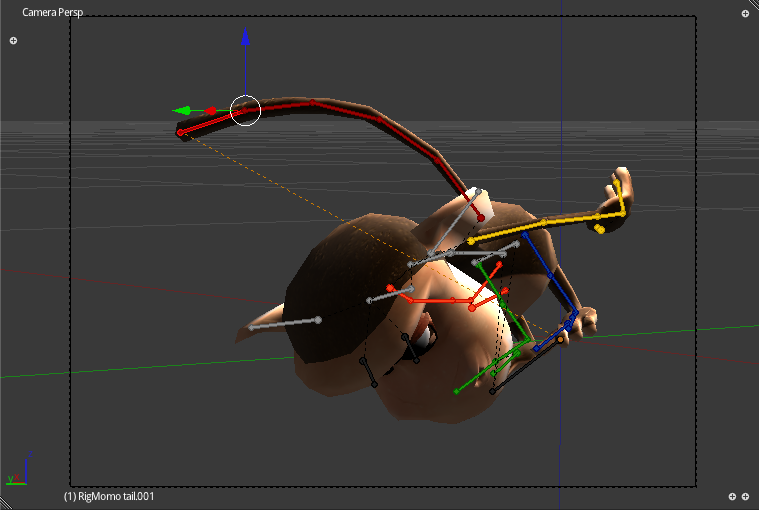Select the green leg bone's lower tip

tap(456, 391)
